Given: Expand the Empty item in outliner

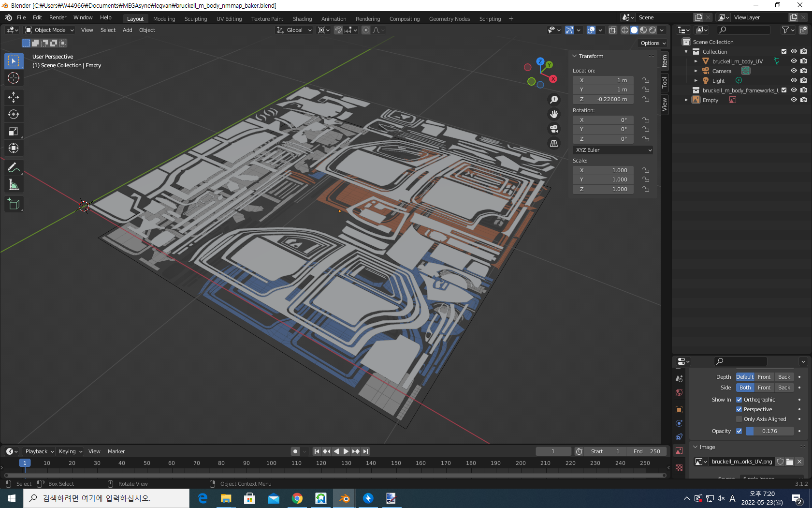Looking at the screenshot, I should coord(686,100).
